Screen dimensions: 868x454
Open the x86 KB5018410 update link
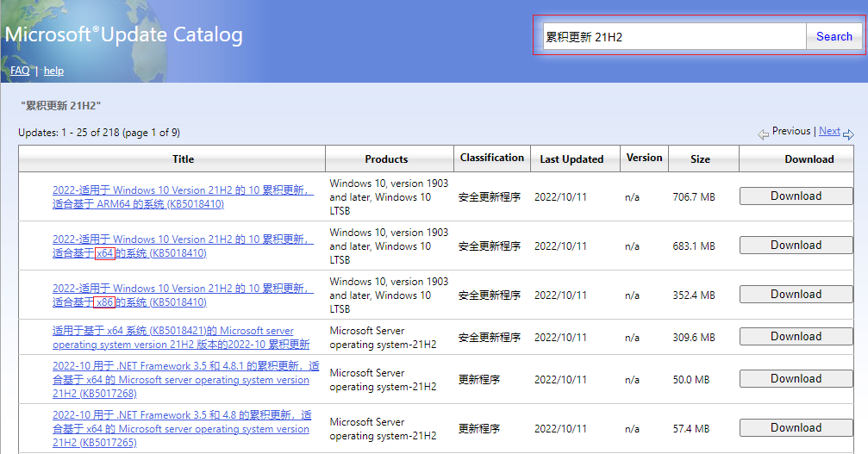183,295
